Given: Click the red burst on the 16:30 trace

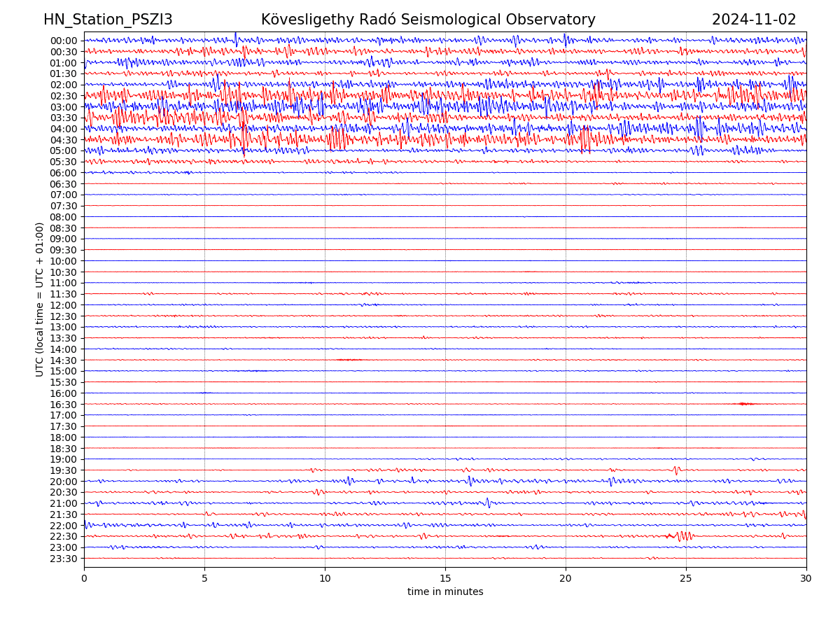Looking at the screenshot, I should tap(745, 404).
